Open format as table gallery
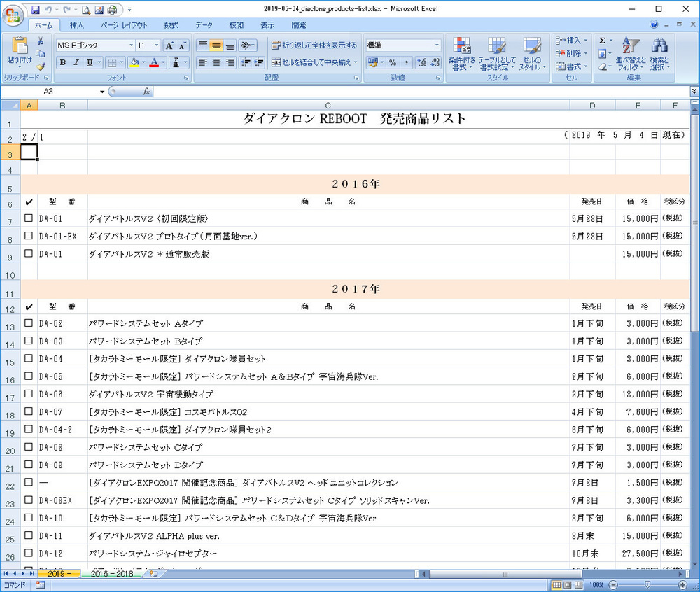Screen dimensions: 700x592 [x=496, y=54]
